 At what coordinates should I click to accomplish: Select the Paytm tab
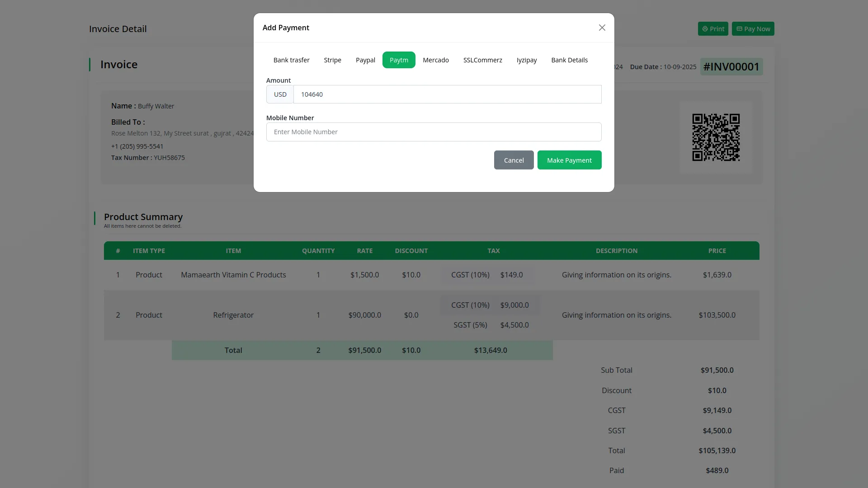(399, 60)
